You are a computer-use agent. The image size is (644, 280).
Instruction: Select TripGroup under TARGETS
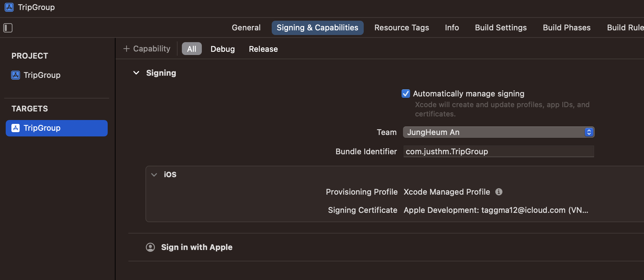tap(57, 128)
